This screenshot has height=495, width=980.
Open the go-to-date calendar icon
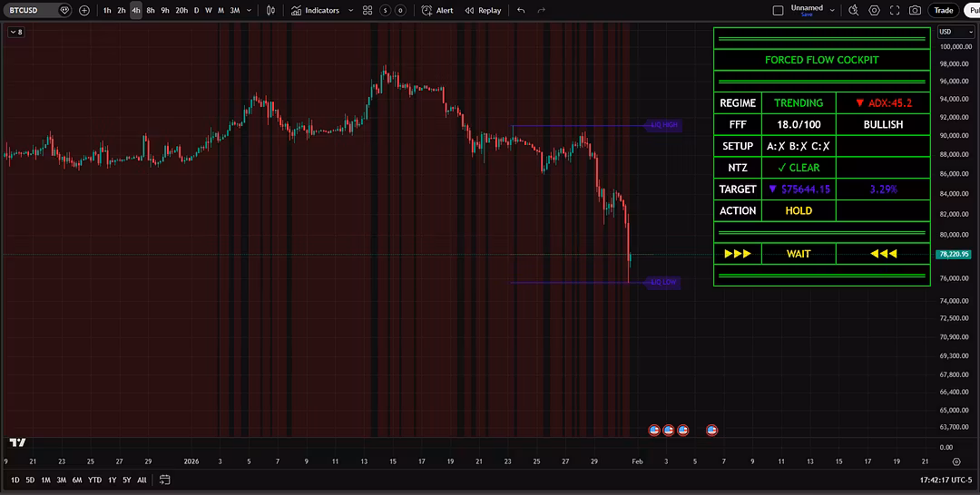click(x=165, y=480)
